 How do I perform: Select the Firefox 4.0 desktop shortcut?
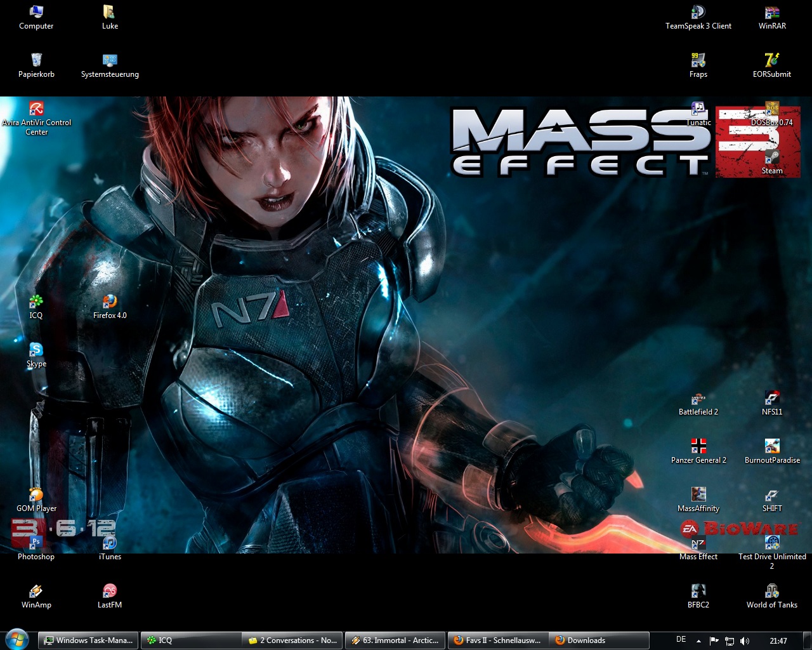click(110, 307)
